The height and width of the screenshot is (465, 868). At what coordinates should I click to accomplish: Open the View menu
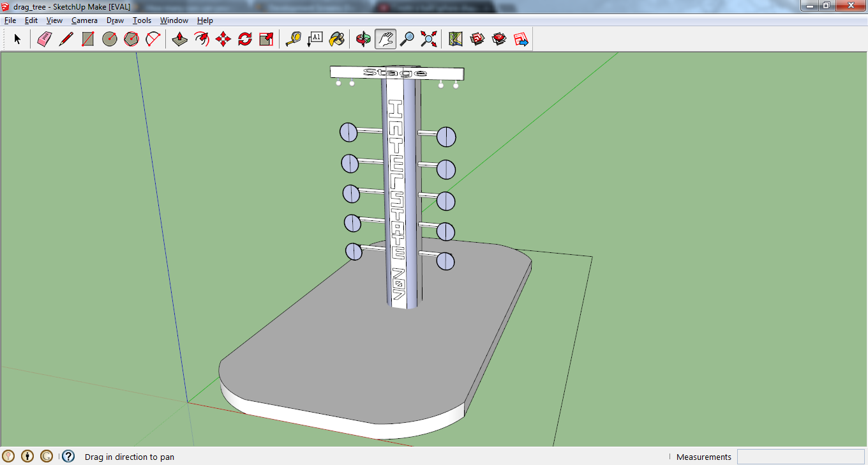click(54, 20)
